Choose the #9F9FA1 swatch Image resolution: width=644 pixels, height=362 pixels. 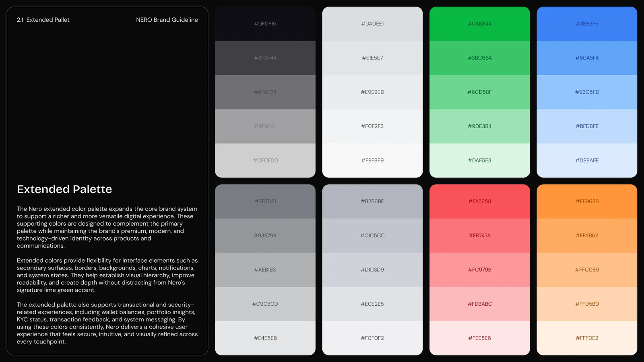[265, 126]
